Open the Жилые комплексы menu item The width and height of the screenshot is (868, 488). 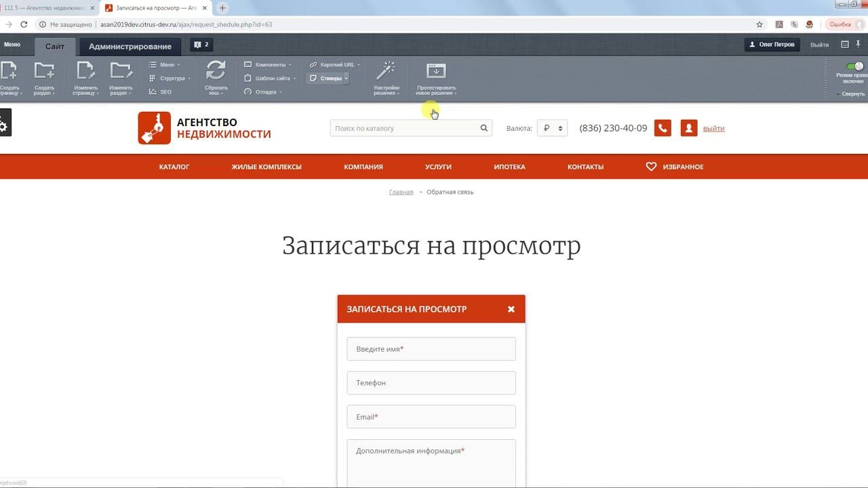pos(267,167)
